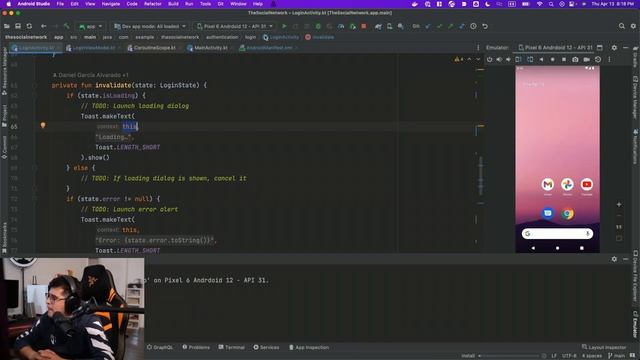
Task: Open the UTF-8 encoding selector
Action: [x=569, y=356]
